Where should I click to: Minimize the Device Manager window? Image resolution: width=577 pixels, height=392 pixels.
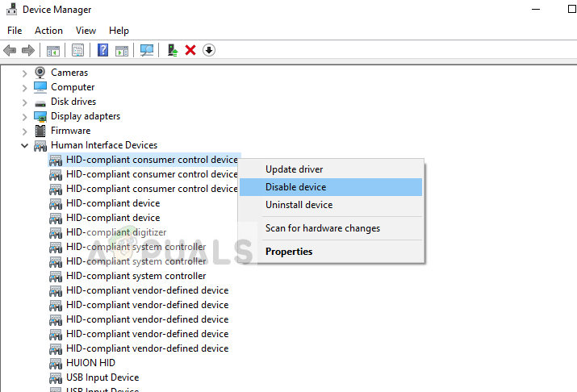pyautogui.click(x=536, y=9)
